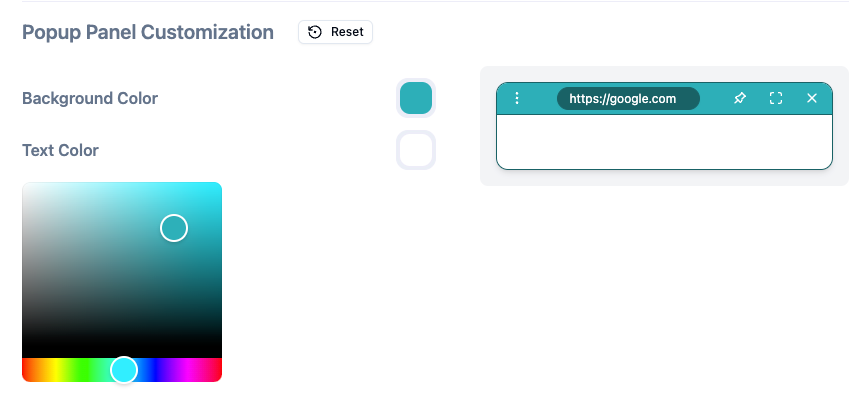850x400 pixels.
Task: Click the Reset button
Action: 335,32
